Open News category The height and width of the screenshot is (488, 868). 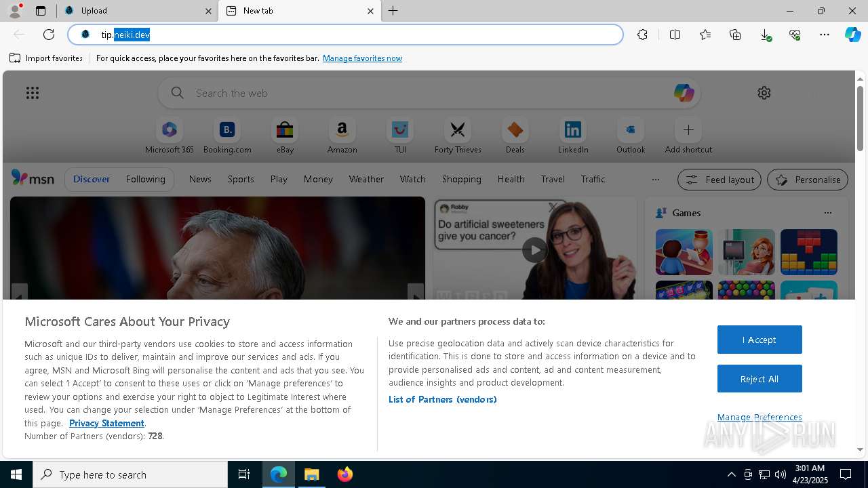(200, 179)
